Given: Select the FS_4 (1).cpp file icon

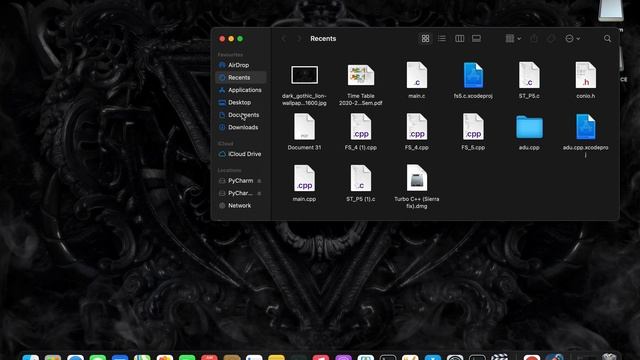Looking at the screenshot, I should coord(361,127).
